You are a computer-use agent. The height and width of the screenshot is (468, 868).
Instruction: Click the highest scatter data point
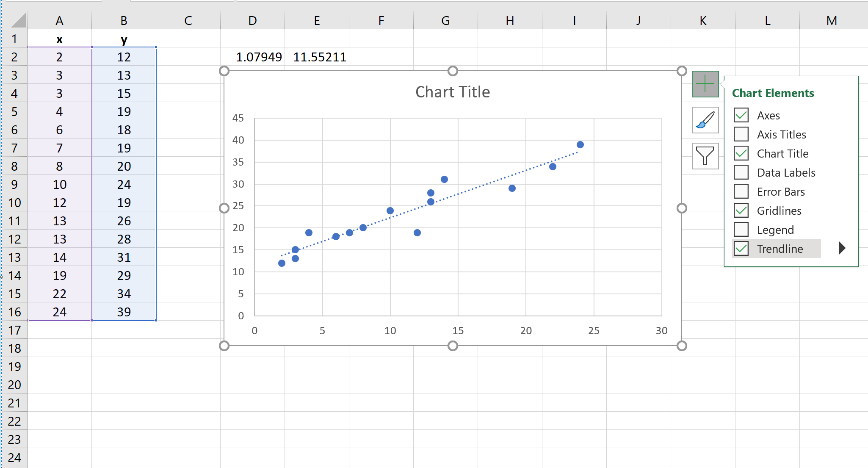pyautogui.click(x=581, y=144)
